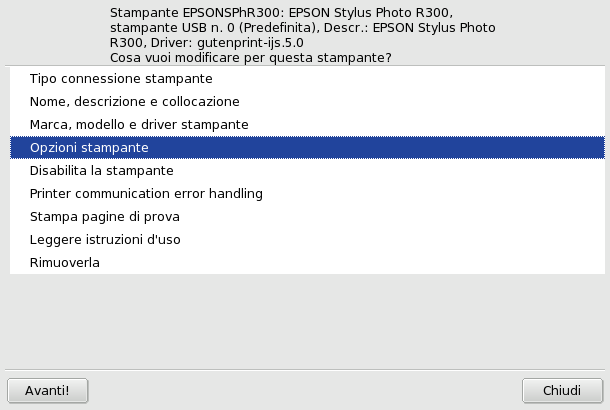The image size is (610, 410).
Task: Choose Nome, descrizione e collocazione entry
Action: click(x=135, y=101)
